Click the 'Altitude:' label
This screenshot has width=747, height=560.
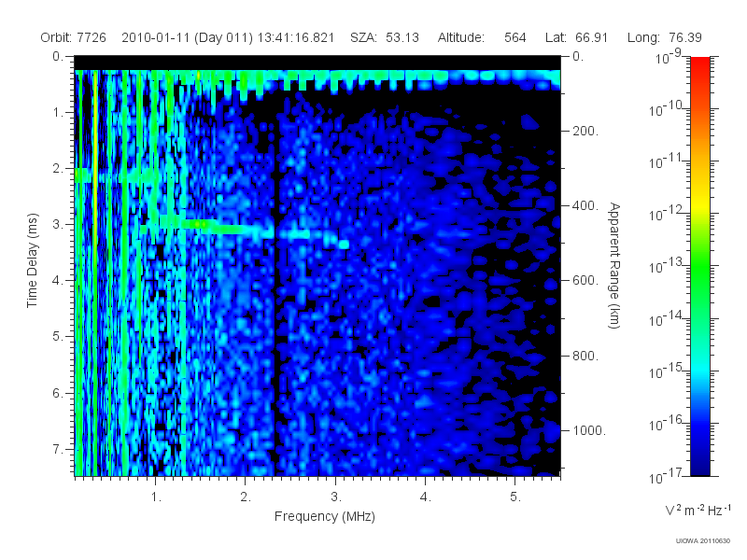[x=460, y=37]
